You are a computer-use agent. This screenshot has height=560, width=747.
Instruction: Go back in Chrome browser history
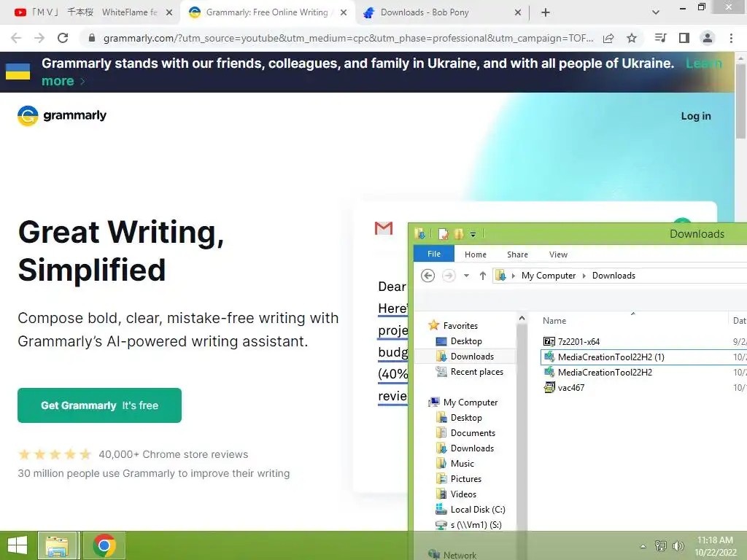click(x=16, y=38)
